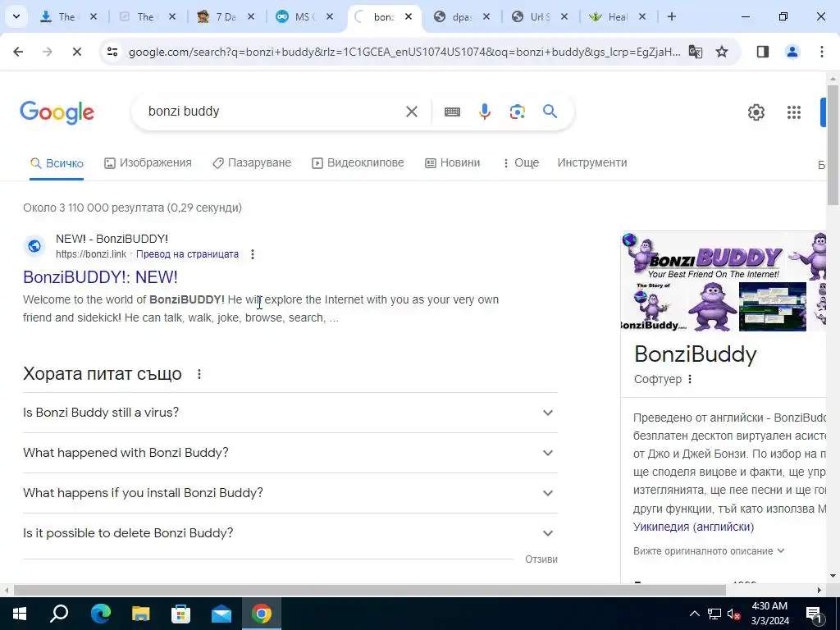Viewport: 840px width, 630px height.
Task: Clear the search box text
Action: pos(412,112)
